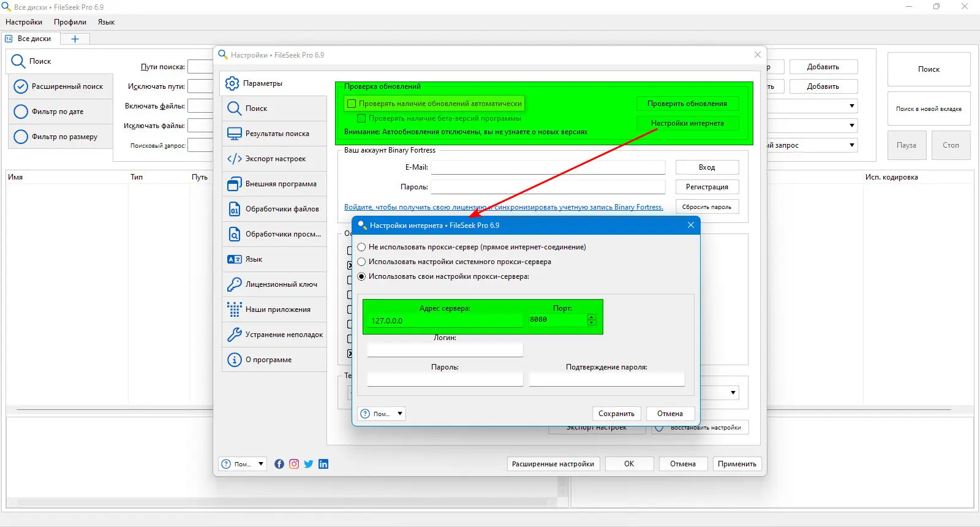This screenshot has width=980, height=527.
Task: Open Лицензионный ключ settings section
Action: 274,284
